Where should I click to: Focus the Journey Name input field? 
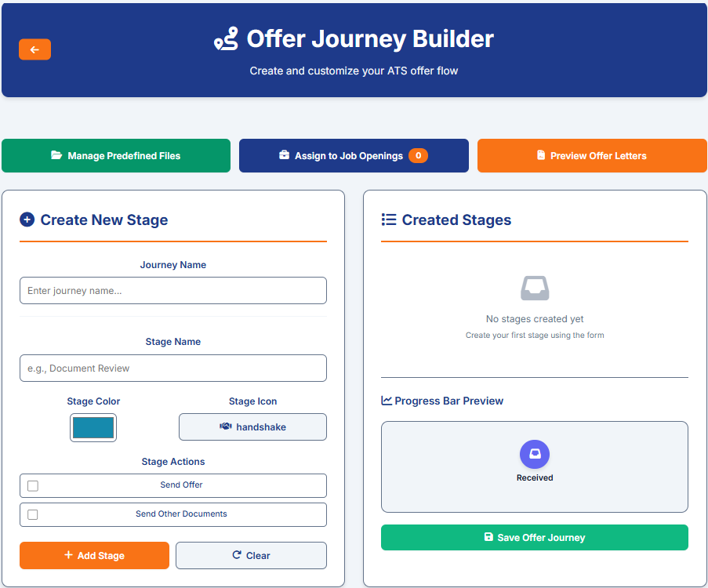(x=173, y=290)
